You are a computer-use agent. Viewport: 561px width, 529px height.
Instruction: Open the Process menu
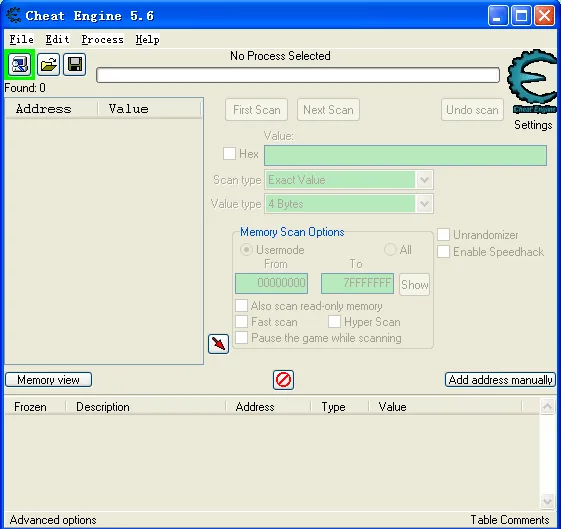[x=102, y=39]
